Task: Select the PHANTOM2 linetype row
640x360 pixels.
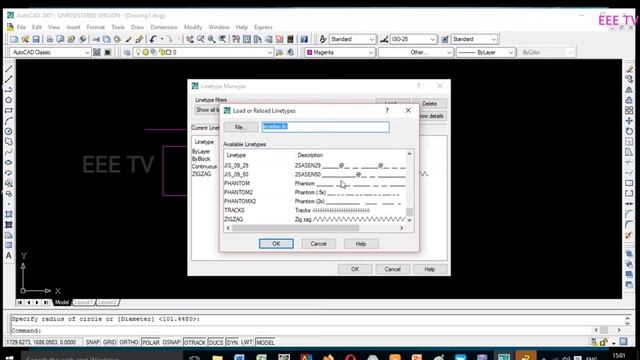Action: point(315,192)
